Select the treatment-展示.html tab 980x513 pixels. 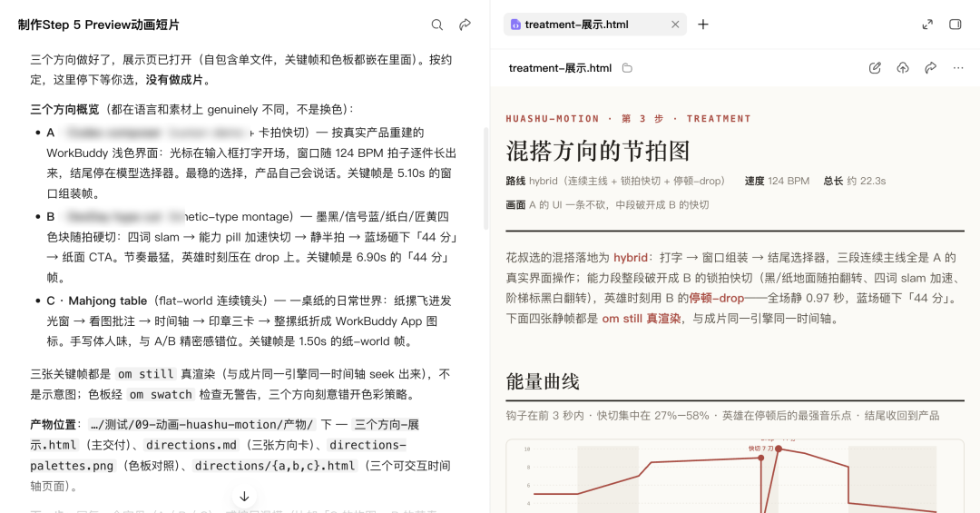(594, 25)
